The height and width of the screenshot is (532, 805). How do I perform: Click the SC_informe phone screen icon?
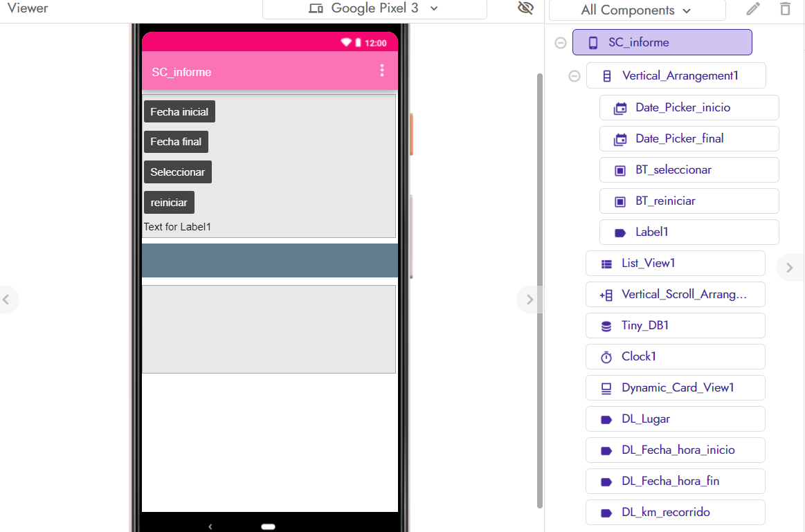click(593, 43)
